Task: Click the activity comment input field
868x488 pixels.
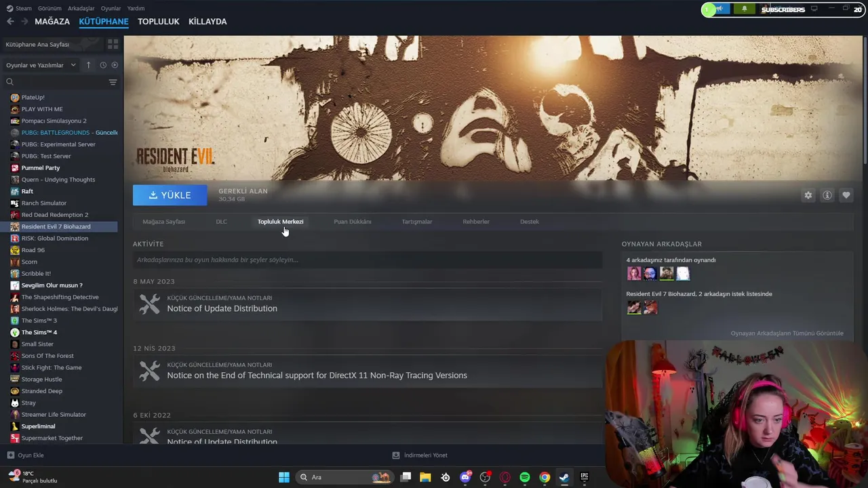Action: click(x=368, y=260)
